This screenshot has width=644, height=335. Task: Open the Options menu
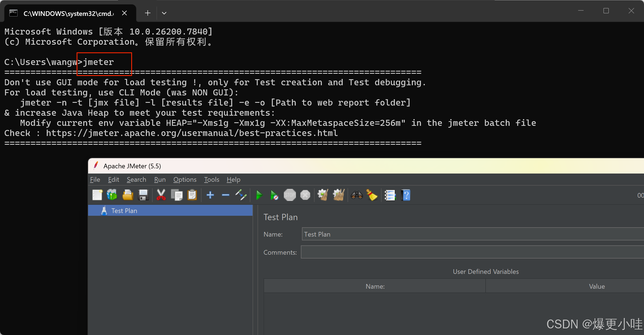(185, 180)
